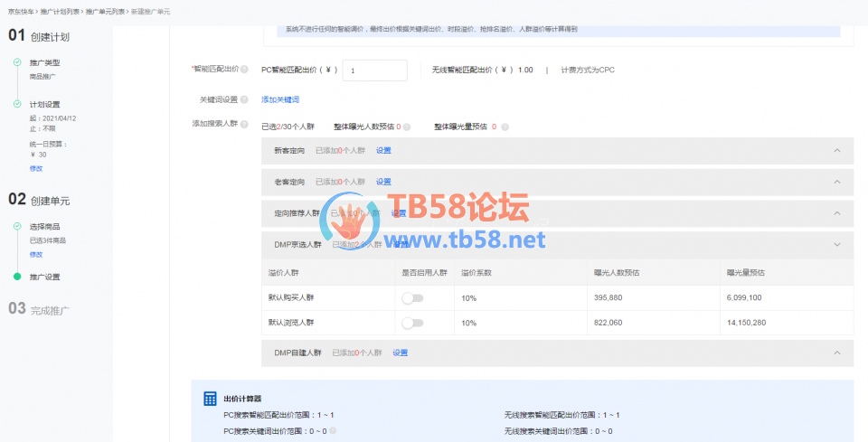Click help icon beside 智能匹配出价 label

244,70
